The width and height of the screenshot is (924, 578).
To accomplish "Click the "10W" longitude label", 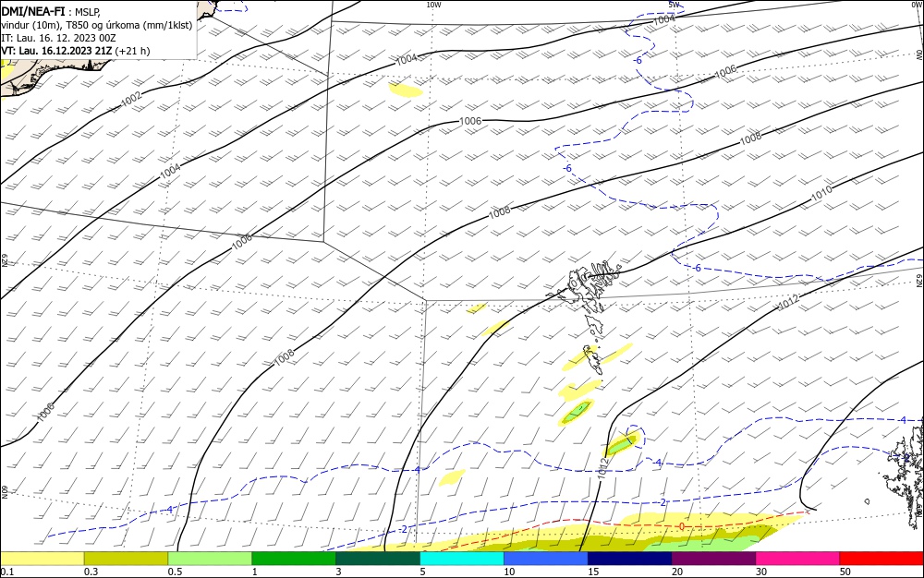I will (x=433, y=5).
